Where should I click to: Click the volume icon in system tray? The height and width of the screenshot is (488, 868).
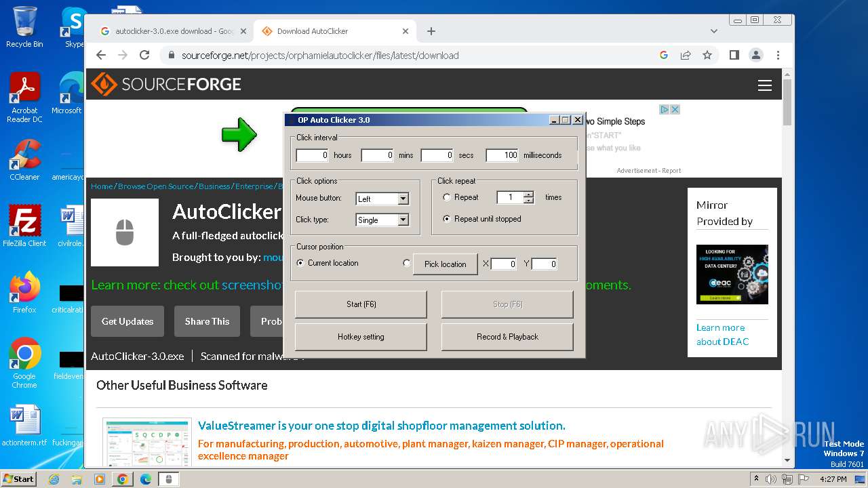click(771, 479)
